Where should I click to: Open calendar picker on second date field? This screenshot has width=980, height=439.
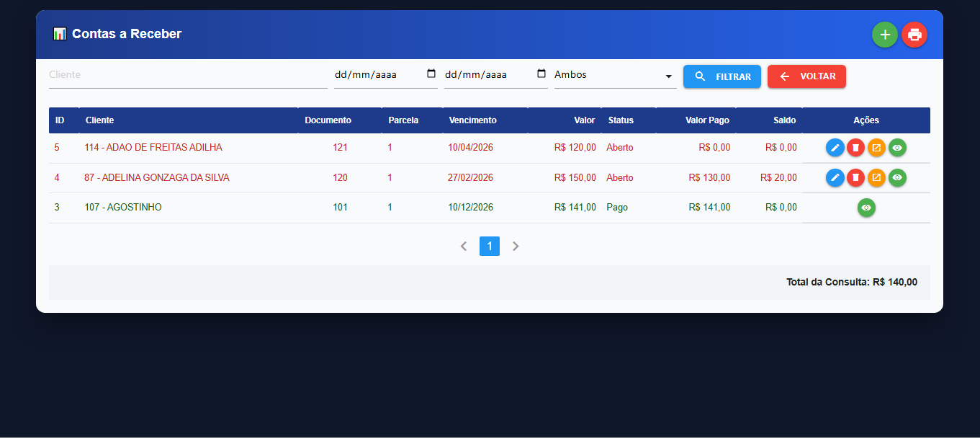click(x=541, y=74)
